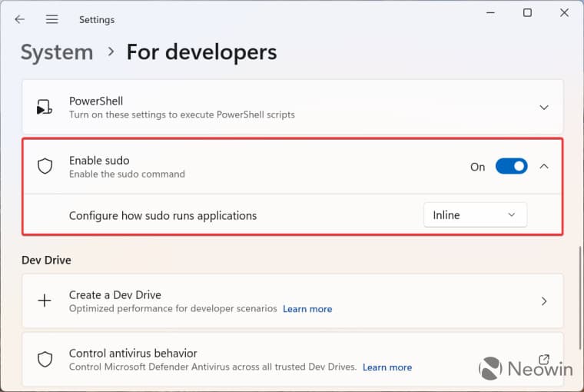The image size is (584, 392).
Task: Click the 'Dev Drive' section heading
Action: click(x=47, y=260)
